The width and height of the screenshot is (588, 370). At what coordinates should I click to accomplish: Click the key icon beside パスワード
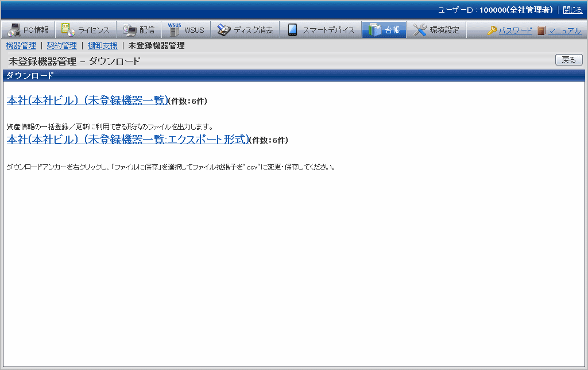492,30
